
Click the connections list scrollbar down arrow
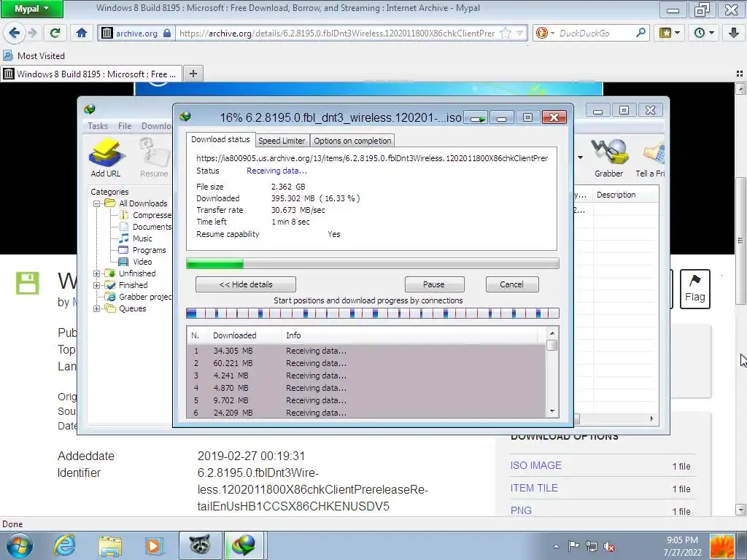[552, 411]
